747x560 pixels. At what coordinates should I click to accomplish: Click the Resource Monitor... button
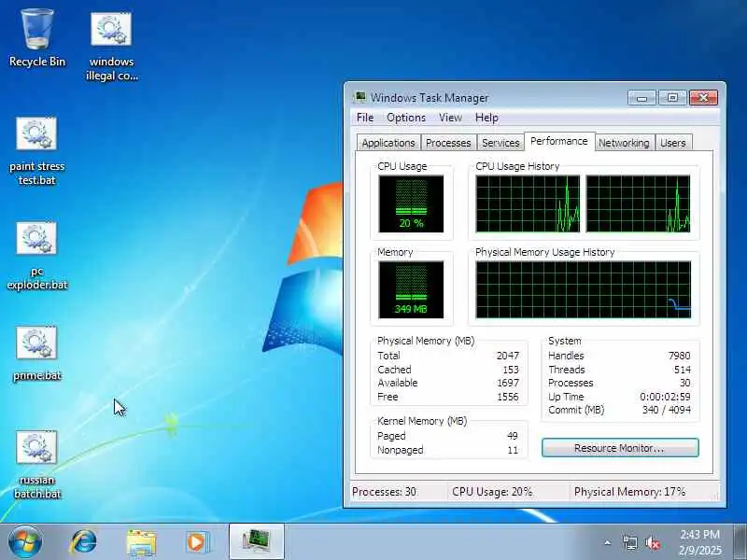620,448
